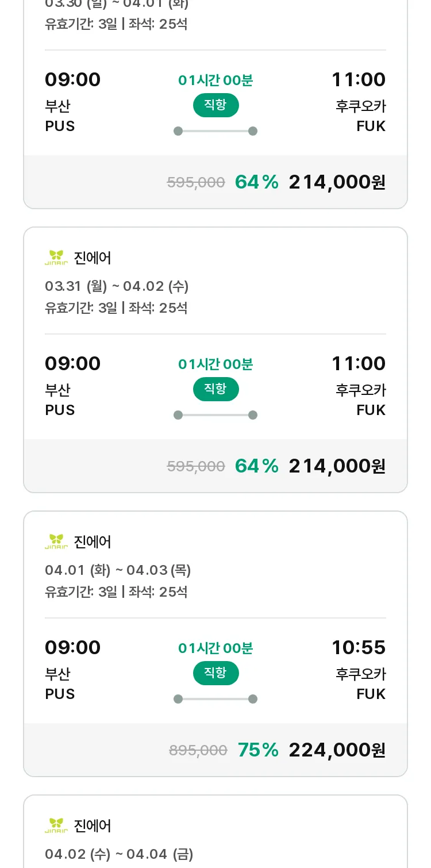Screen dimensions: 431x868
Task: Click 64% discount on 03.31 card
Action: (x=257, y=466)
